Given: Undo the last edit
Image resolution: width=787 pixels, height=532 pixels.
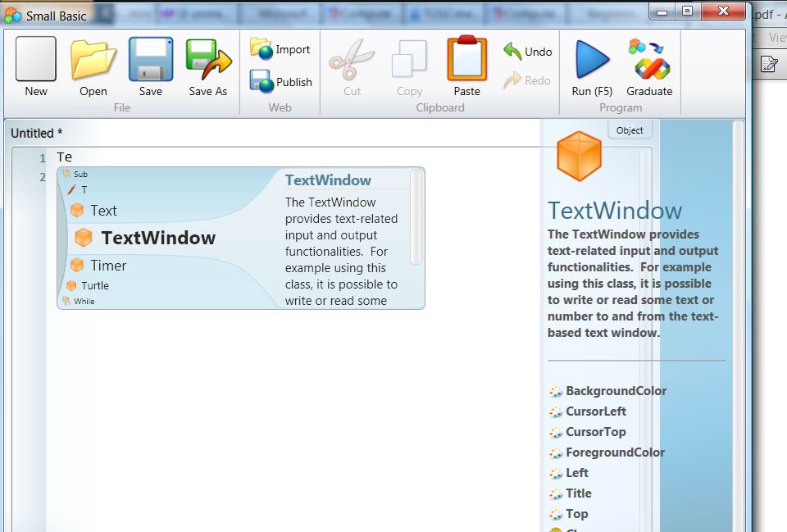Looking at the screenshot, I should pos(527,51).
